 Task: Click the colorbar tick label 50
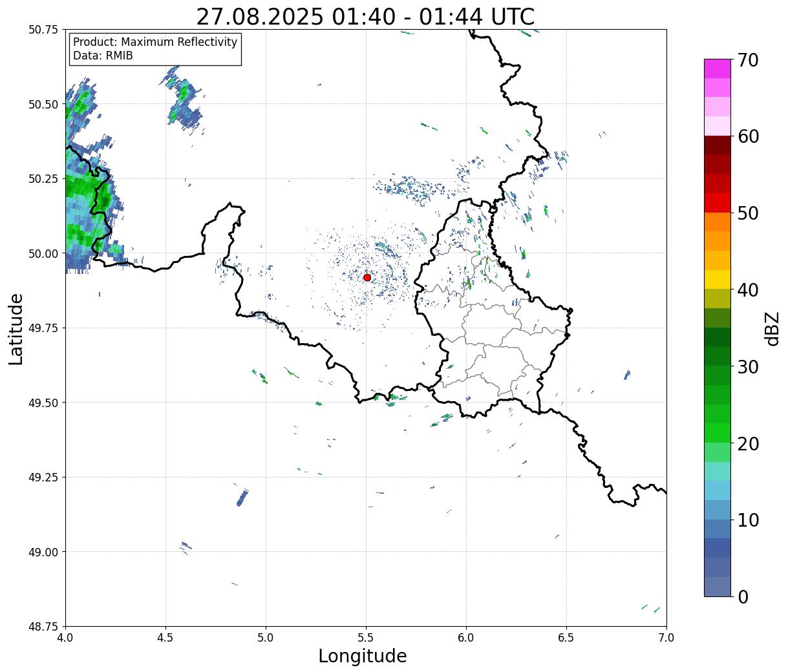coord(747,213)
